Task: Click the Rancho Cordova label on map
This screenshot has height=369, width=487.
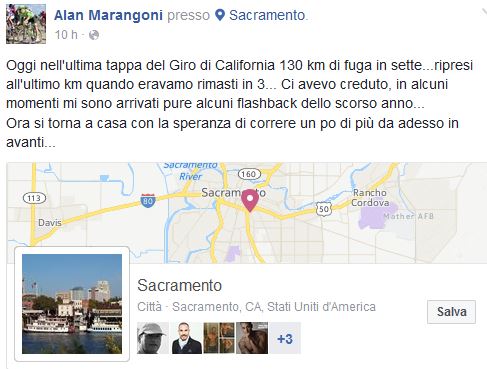Action: (x=370, y=198)
